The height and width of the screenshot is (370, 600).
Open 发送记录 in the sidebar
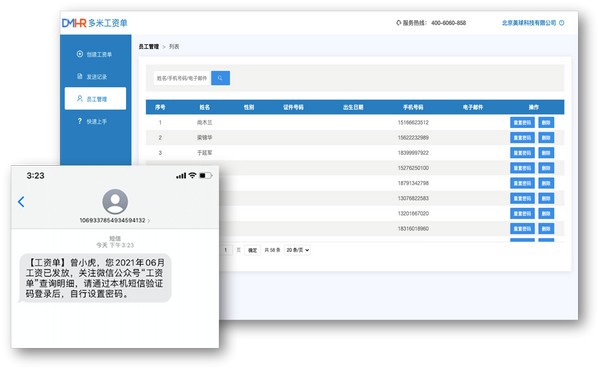pos(92,77)
